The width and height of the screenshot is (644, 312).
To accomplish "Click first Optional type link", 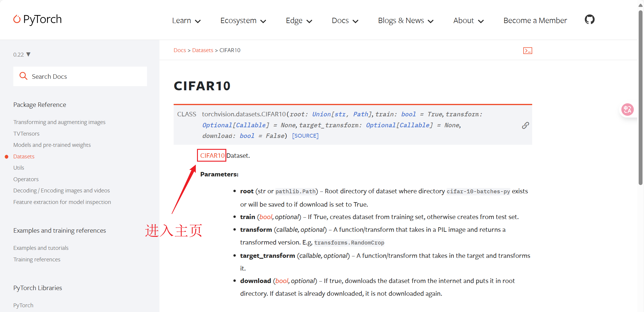I will point(217,125).
